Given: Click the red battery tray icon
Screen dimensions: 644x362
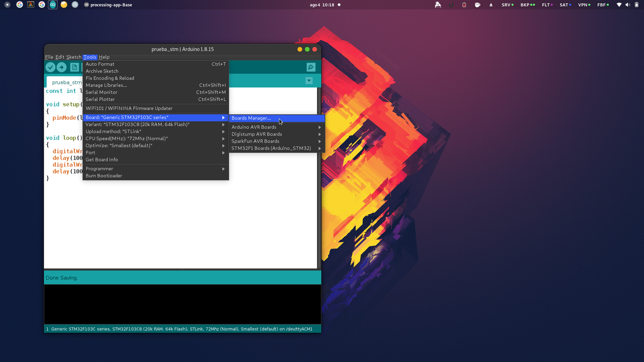Looking at the screenshot, I should (464, 5).
